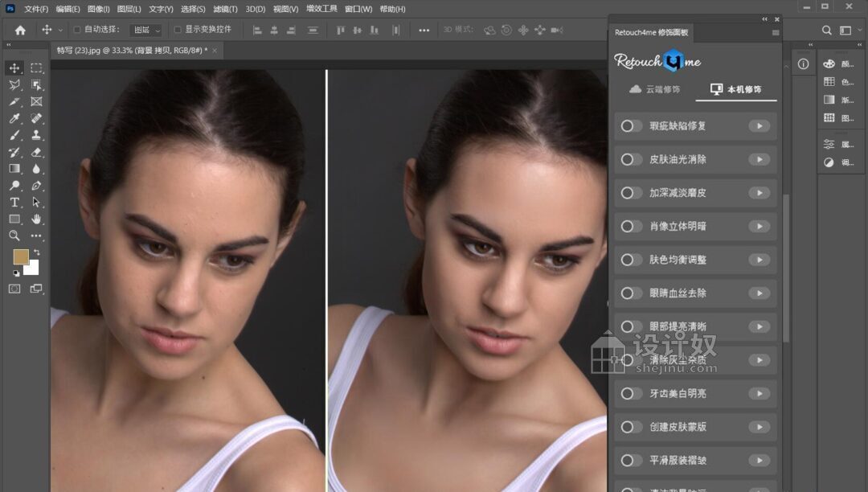Close the 特写 (23).jpg document tab

215,51
